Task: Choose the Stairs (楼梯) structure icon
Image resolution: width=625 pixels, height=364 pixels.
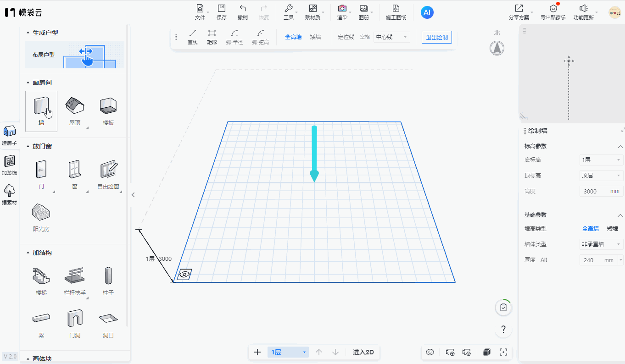Action: [x=41, y=280]
